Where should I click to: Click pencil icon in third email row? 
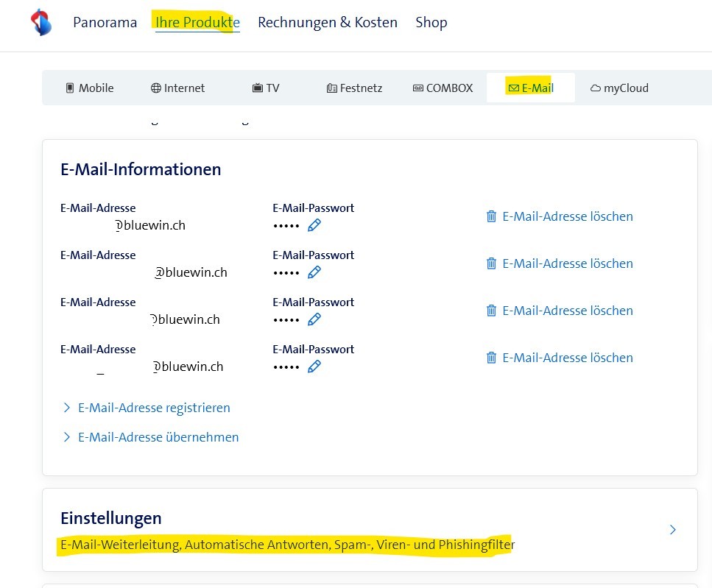click(314, 319)
